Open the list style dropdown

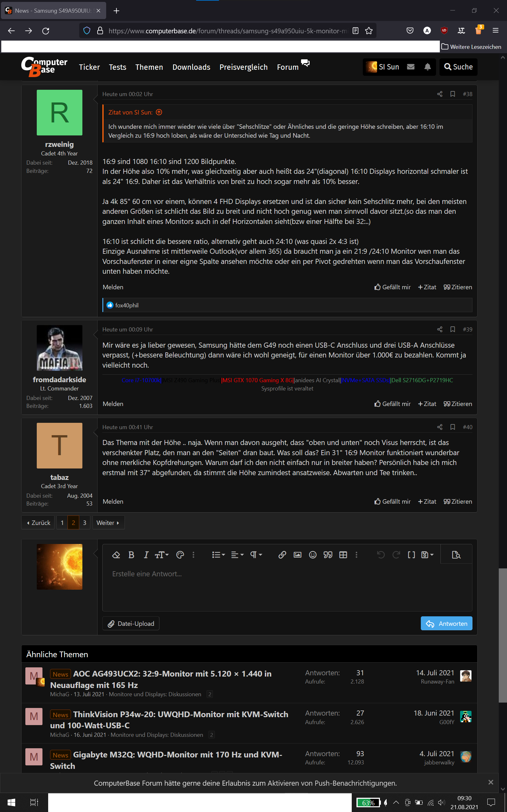218,555
